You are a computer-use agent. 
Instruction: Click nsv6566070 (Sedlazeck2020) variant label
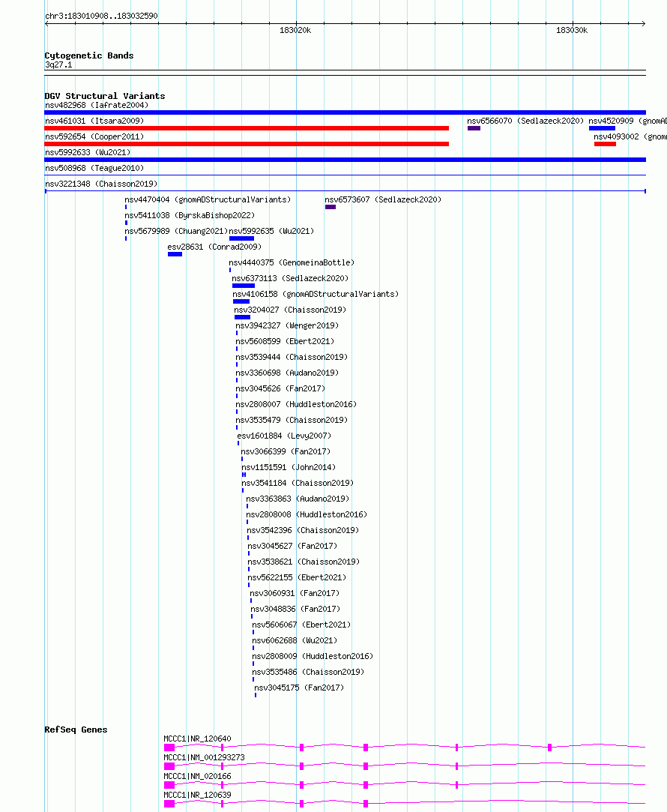pos(525,121)
